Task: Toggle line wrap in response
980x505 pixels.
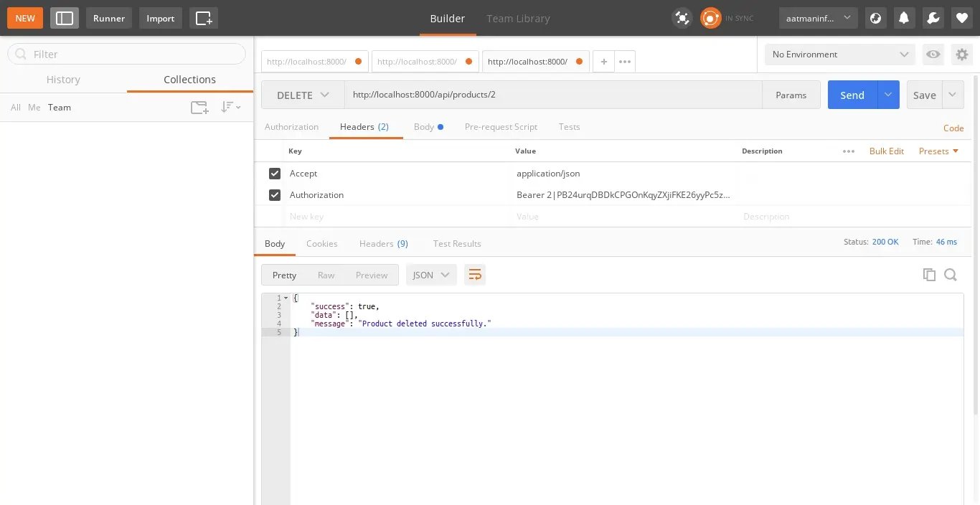Action: point(475,275)
